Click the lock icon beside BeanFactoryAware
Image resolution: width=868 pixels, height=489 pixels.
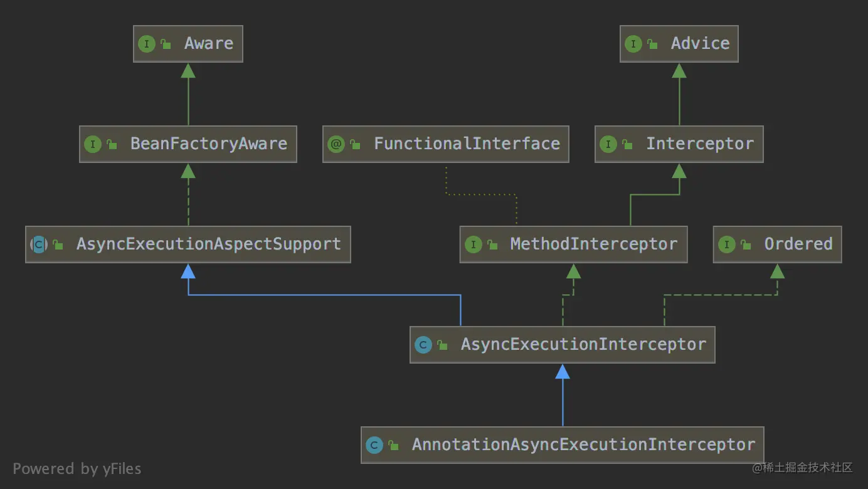[111, 144]
